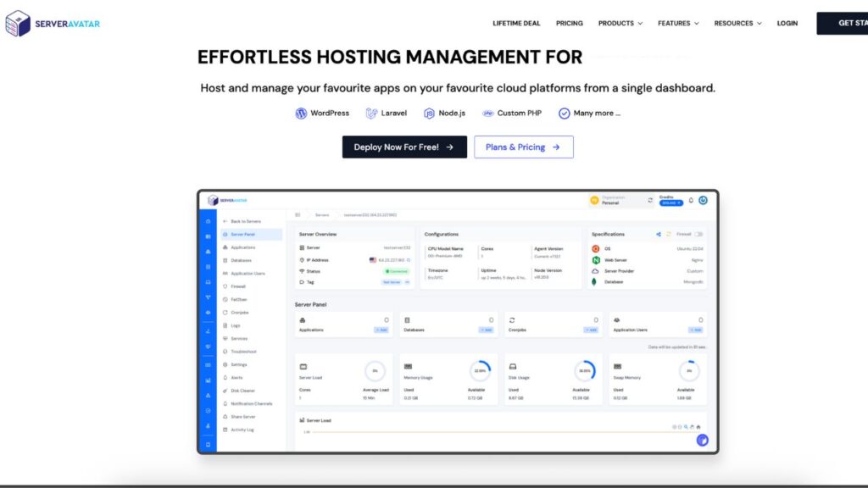Screen dimensions: 868x488
Task: Click the Laravel icon
Action: click(x=371, y=114)
